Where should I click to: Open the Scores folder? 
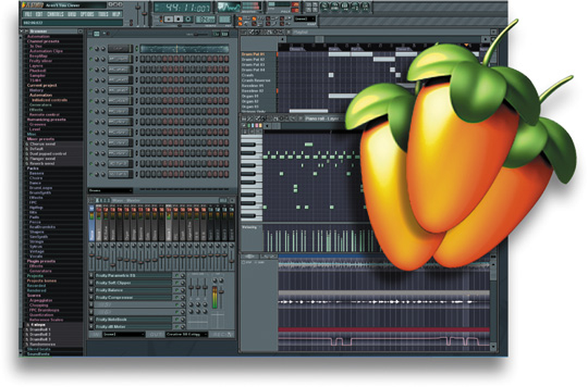(34, 295)
